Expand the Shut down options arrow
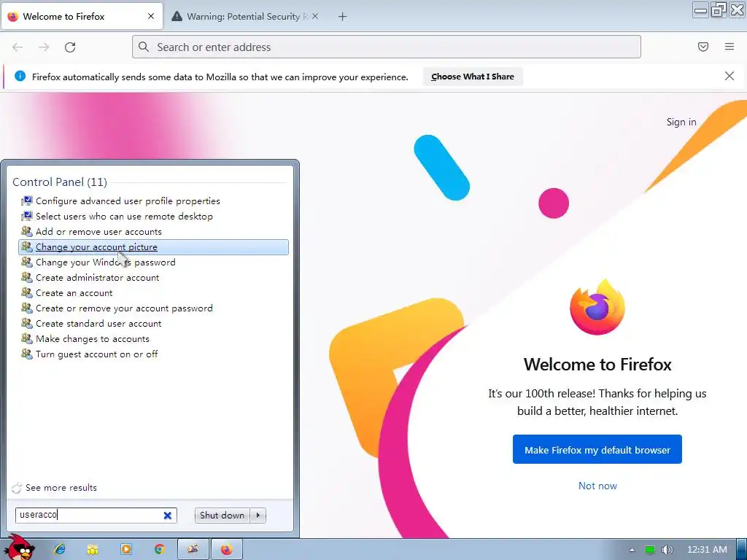Screen dimensions: 747x560 coord(258,516)
